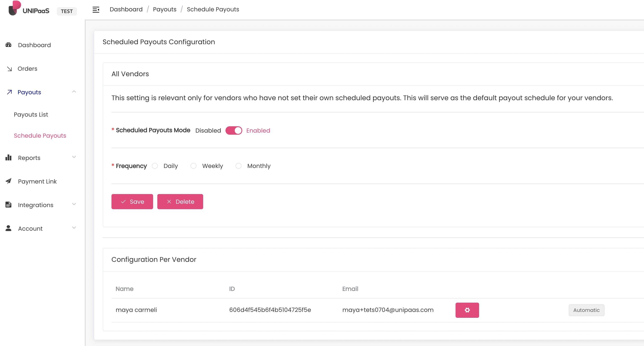Toggle the Scheduled Payouts Mode switch
This screenshot has width=644, height=346.
coord(233,130)
